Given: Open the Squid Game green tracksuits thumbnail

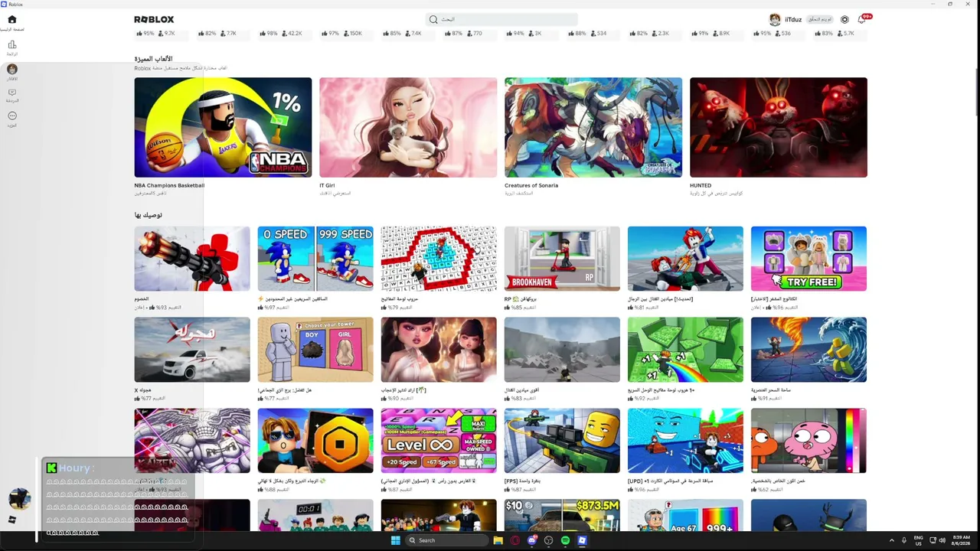Looking at the screenshot, I should pyautogui.click(x=315, y=515).
